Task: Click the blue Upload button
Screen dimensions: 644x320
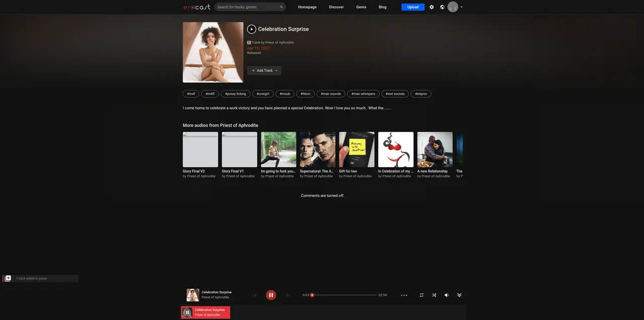Action: 413,7
